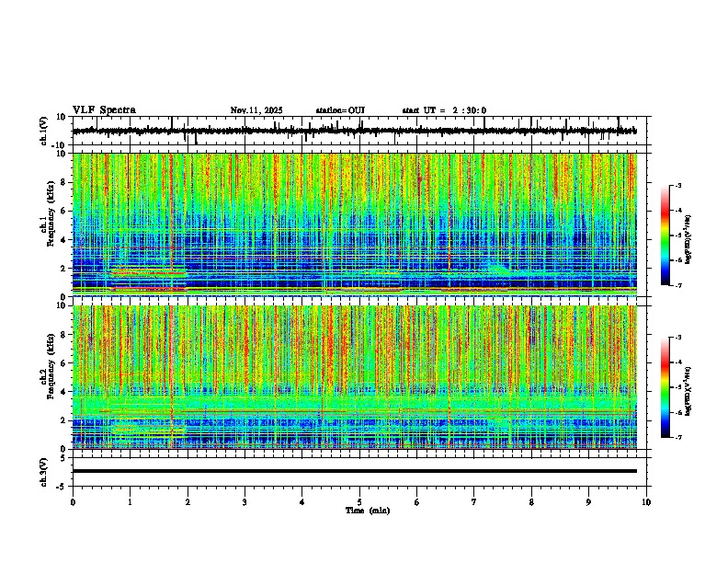
Task: Click the "10" tick on time axis
Action: (646, 502)
